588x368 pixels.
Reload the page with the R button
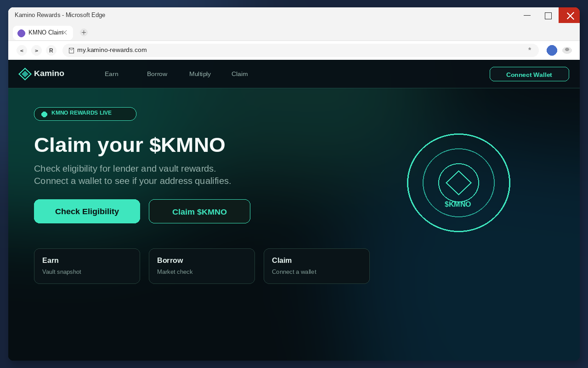coord(51,51)
